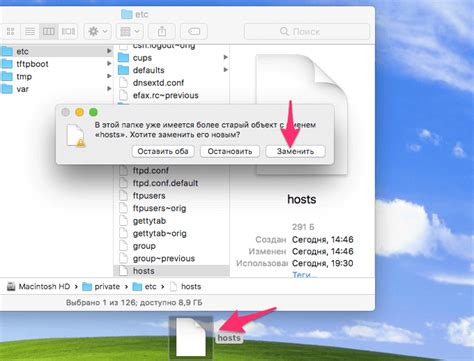Select the ftpd.conf file
This screenshot has height=361, width=474.
click(172, 170)
